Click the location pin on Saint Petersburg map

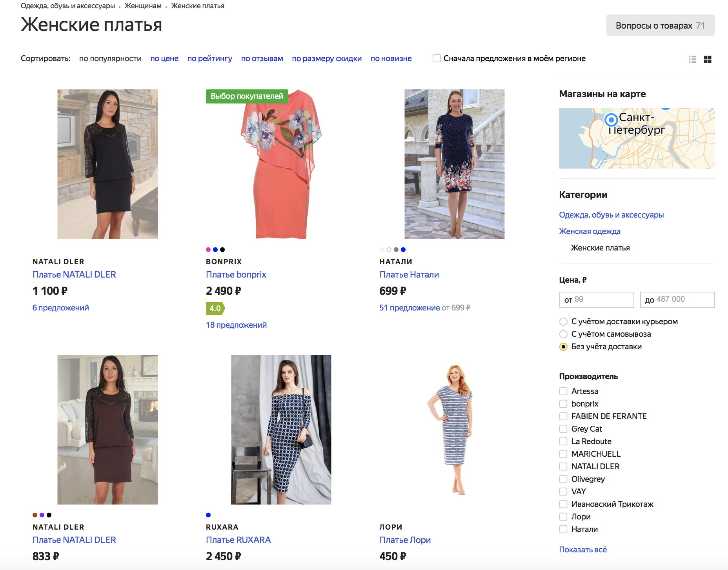coord(611,119)
